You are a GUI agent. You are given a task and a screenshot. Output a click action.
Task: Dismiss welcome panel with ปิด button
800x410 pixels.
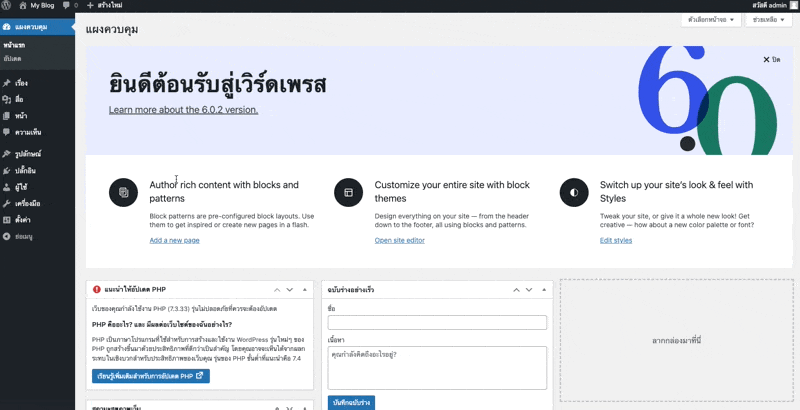point(772,60)
